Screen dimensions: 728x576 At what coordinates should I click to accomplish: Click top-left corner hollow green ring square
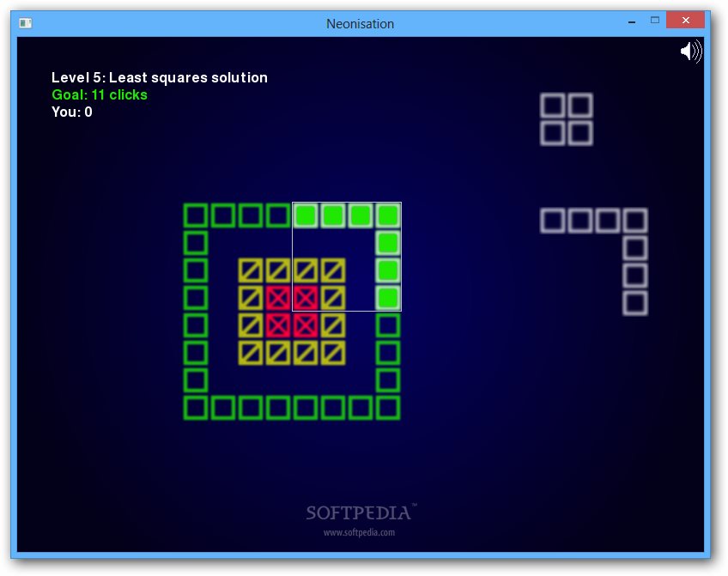pyautogui.click(x=196, y=215)
